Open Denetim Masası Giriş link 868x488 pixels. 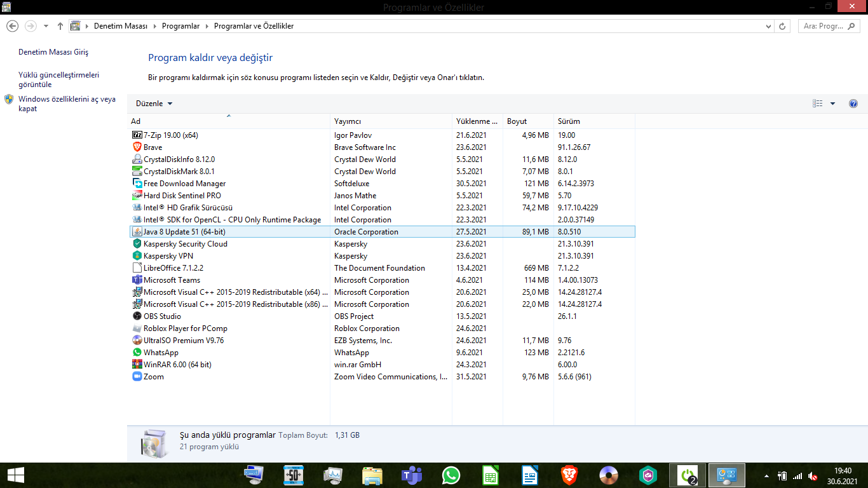pos(53,52)
